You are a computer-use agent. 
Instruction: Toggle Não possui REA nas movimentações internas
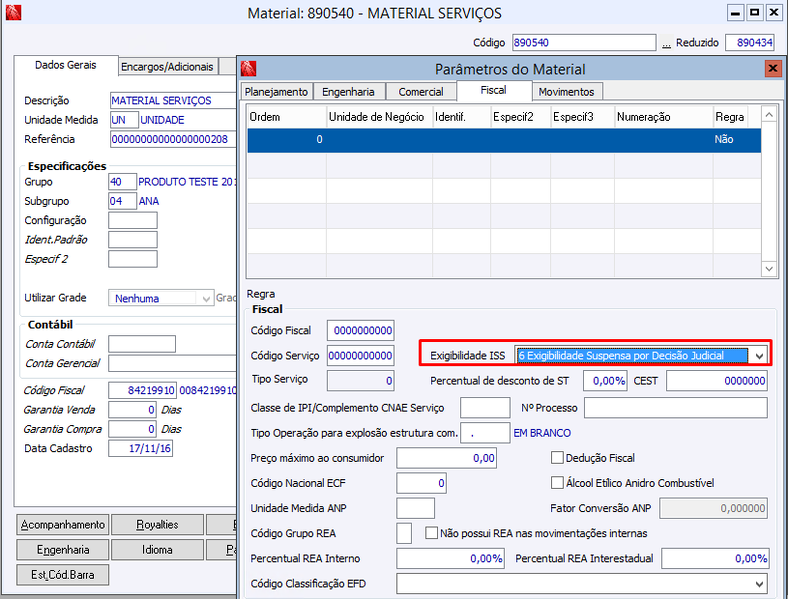pos(431,533)
